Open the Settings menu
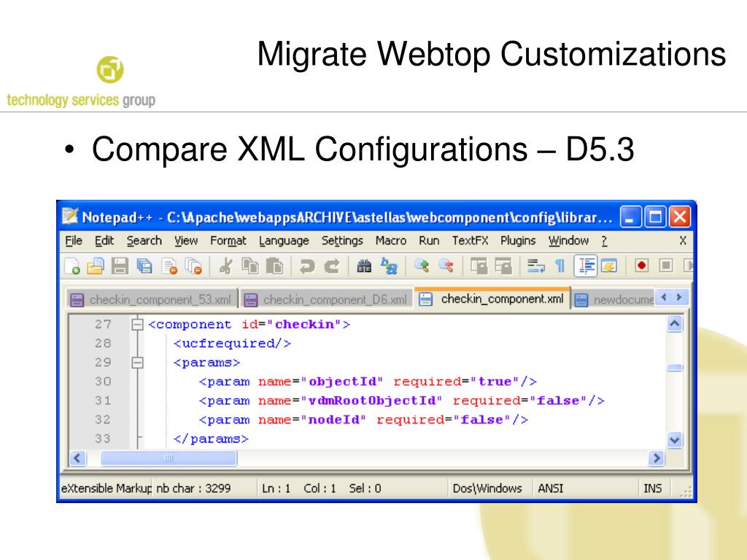The height and width of the screenshot is (560, 747). tap(342, 241)
